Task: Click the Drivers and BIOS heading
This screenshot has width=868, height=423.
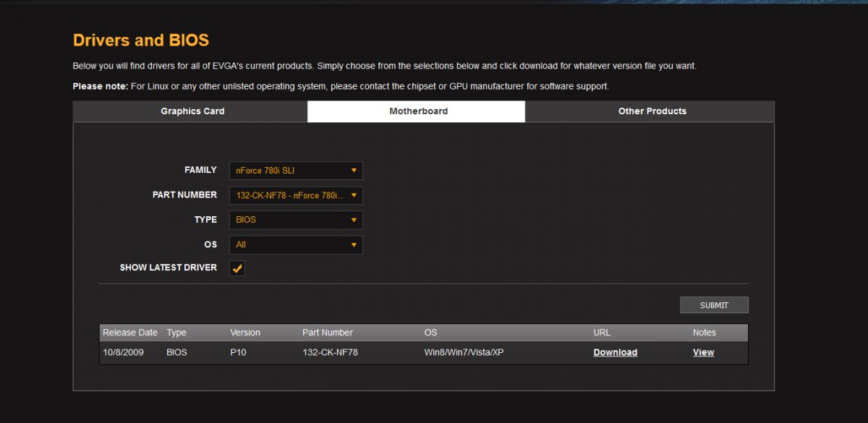Action: pyautogui.click(x=141, y=40)
